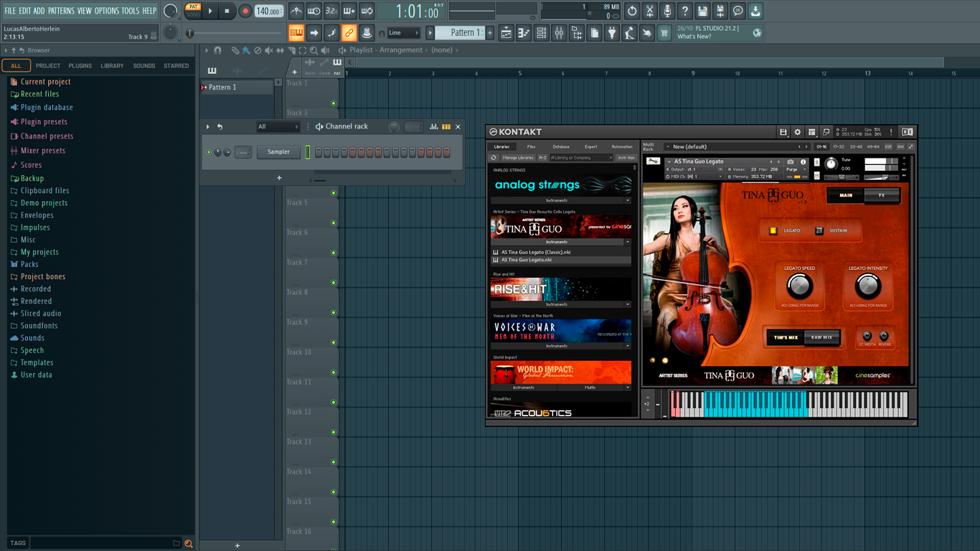The image size is (980, 551).
Task: Click the A-Z sort button in Kontakt
Action: coord(542,158)
